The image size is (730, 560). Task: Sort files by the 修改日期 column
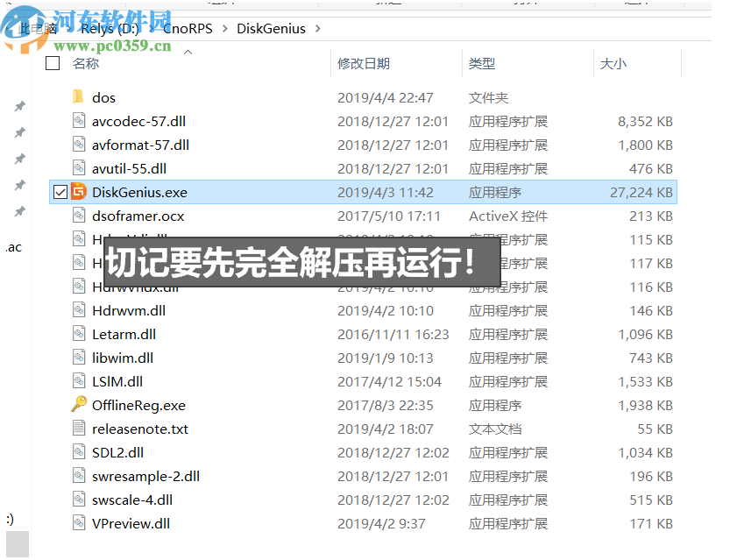(x=364, y=63)
